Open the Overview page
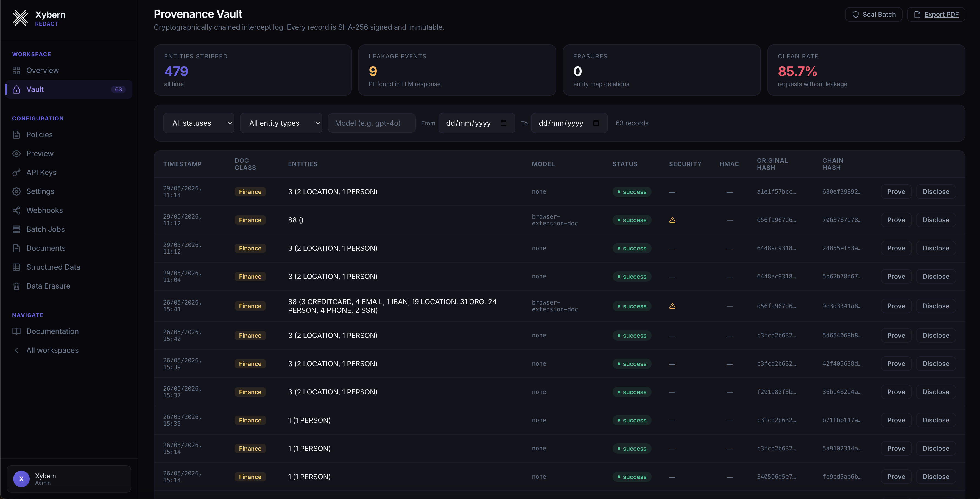Viewport: 980px width, 499px height. tap(69, 70)
